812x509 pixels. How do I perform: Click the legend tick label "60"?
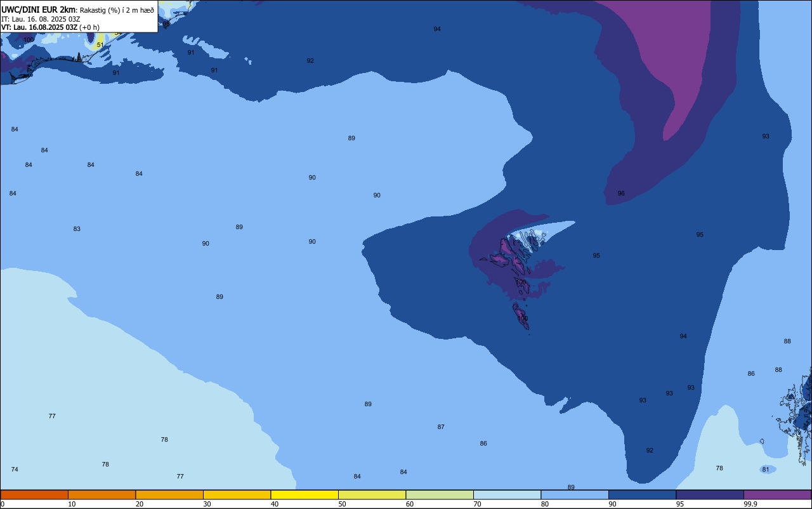click(x=410, y=504)
